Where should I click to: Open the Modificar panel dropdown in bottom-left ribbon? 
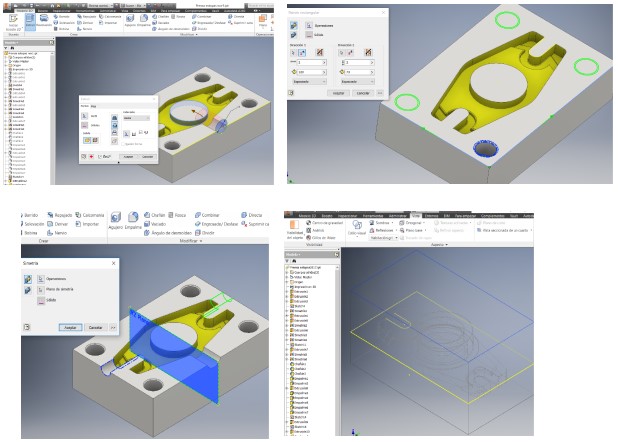191,241
